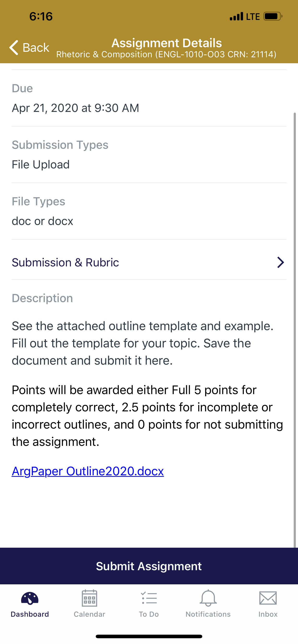The width and height of the screenshot is (298, 644).
Task: Open the Calendar icon in tab bar
Action: point(89,598)
